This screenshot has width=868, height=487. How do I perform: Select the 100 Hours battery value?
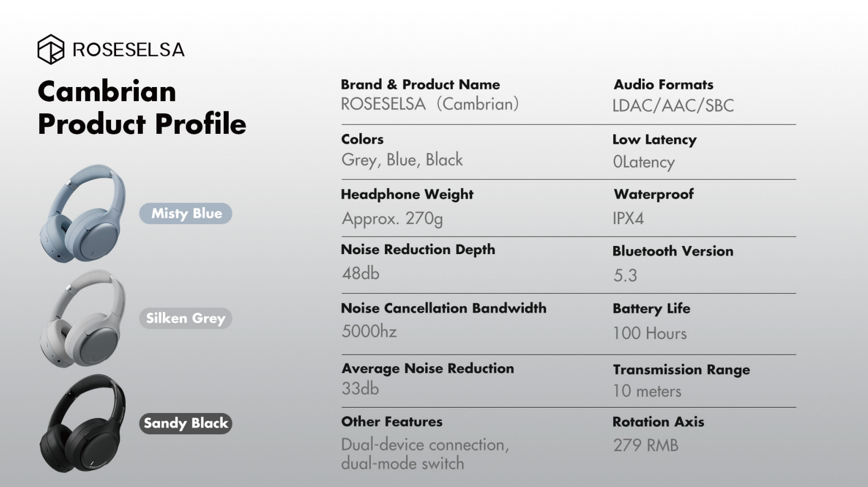[x=650, y=333]
